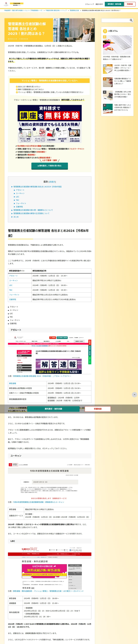The height and width of the screenshot is (644, 138).
Task: Open popular column 2025年 宅建試験日・スケジュール
Action: coord(117,69)
